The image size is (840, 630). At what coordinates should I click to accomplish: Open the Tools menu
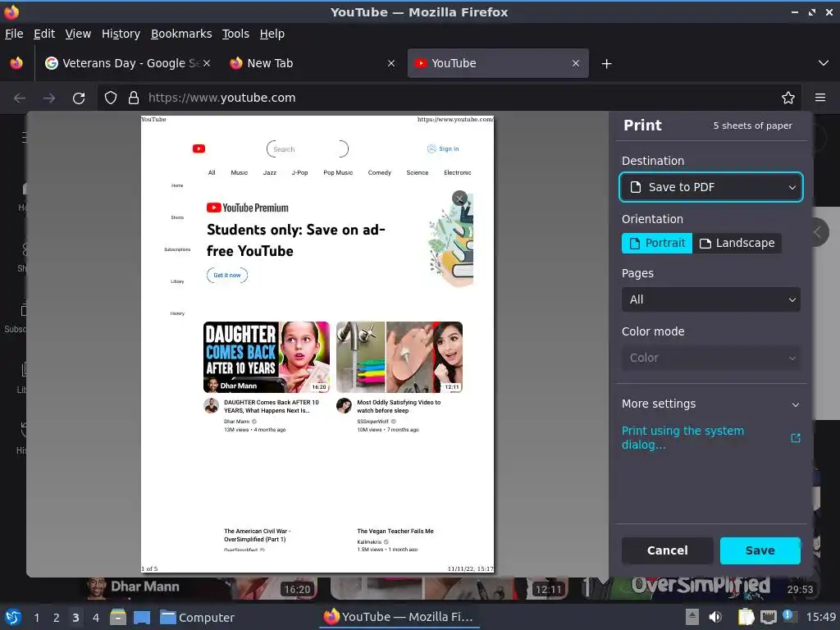(x=235, y=34)
